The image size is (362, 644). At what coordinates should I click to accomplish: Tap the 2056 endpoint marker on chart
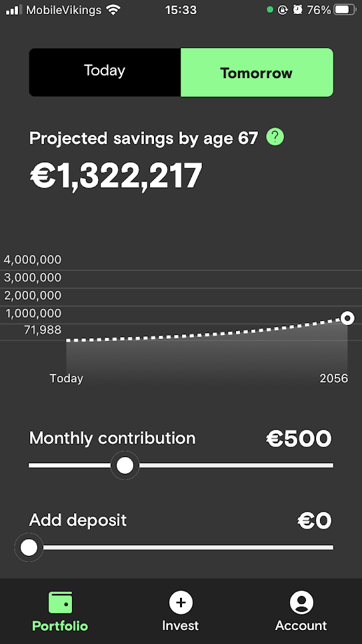coord(347,318)
